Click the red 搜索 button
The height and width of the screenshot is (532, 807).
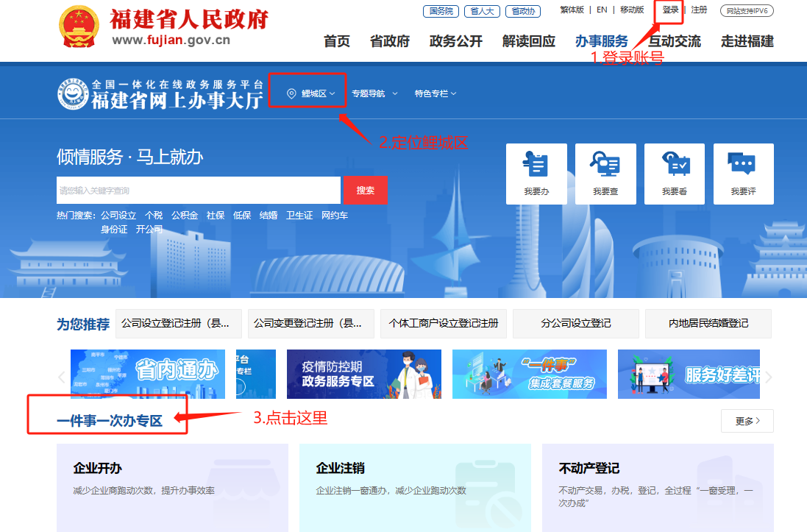366,191
